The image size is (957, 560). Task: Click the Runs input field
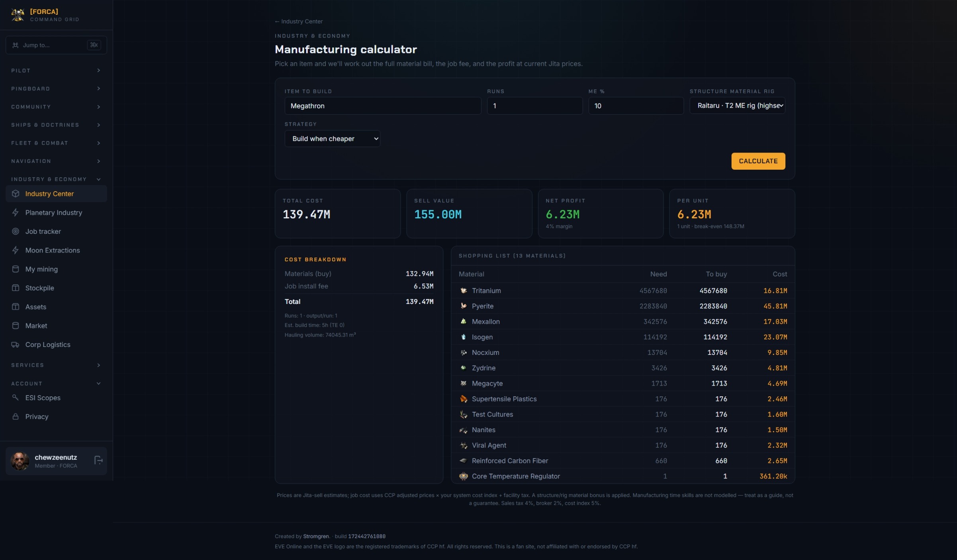point(535,106)
